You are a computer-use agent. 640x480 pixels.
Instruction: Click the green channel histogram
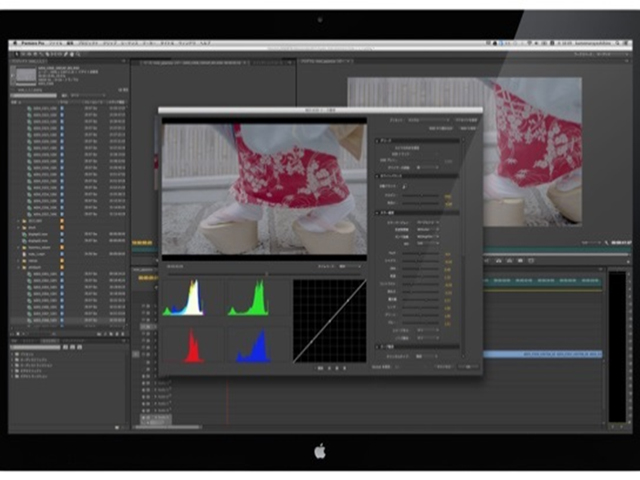249,297
